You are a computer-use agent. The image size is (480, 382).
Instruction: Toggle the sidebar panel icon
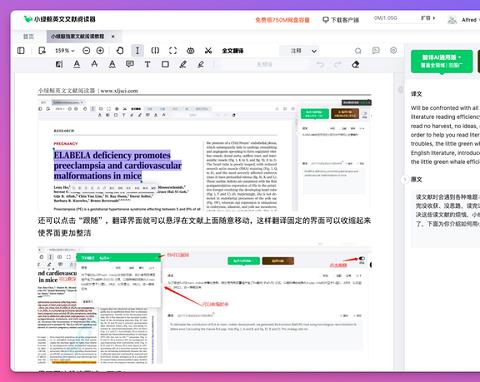(x=21, y=51)
